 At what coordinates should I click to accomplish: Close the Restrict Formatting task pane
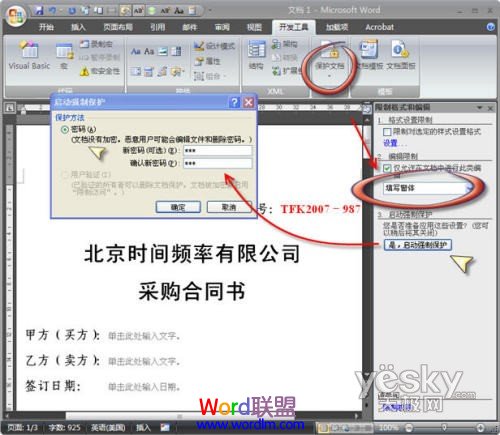click(490, 108)
